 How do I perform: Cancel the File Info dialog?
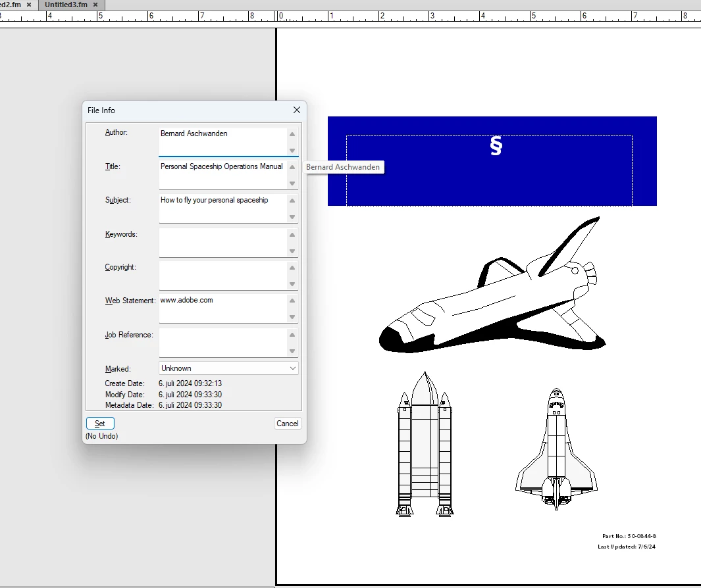point(287,424)
